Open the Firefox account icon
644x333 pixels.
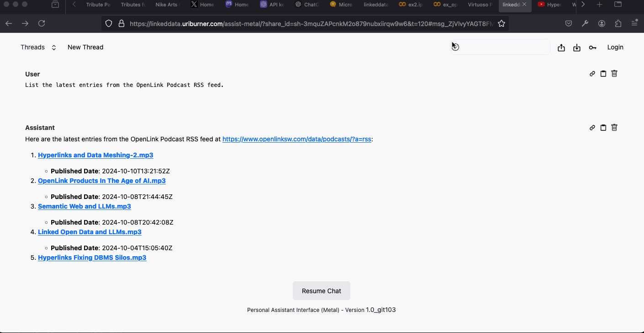pyautogui.click(x=602, y=24)
